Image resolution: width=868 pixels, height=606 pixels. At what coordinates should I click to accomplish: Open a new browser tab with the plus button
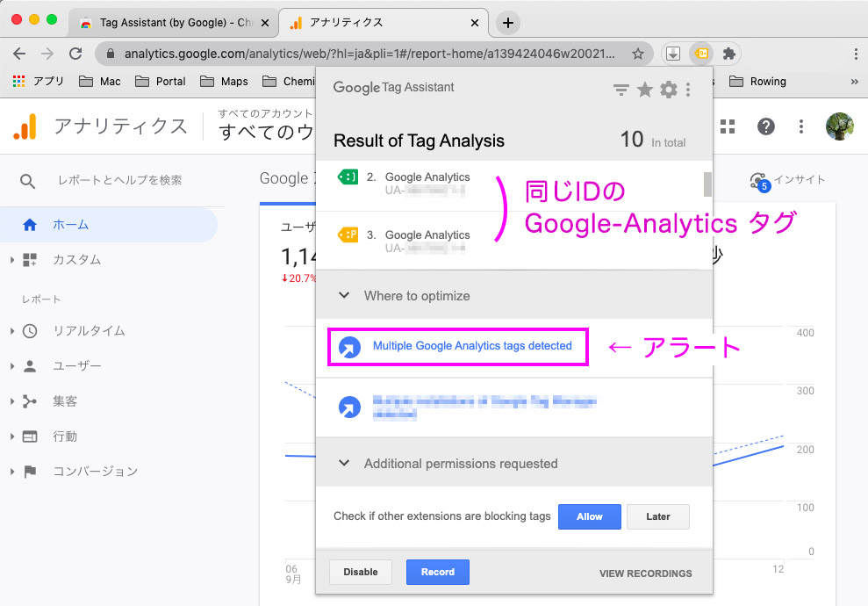(507, 23)
